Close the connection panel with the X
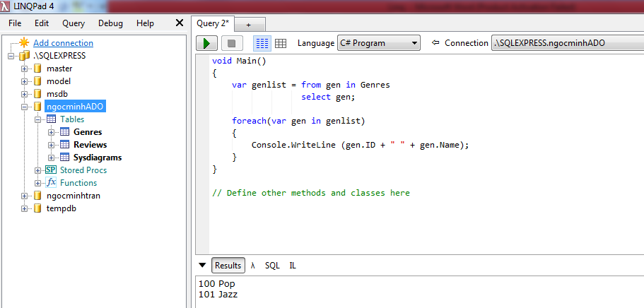The image size is (644, 308). 180,23
